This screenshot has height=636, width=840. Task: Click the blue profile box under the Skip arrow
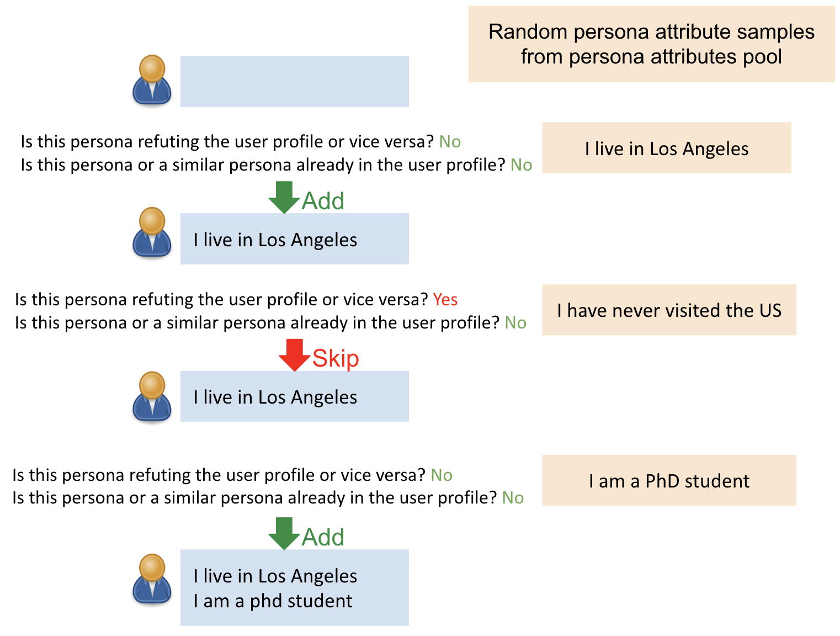coord(294,396)
